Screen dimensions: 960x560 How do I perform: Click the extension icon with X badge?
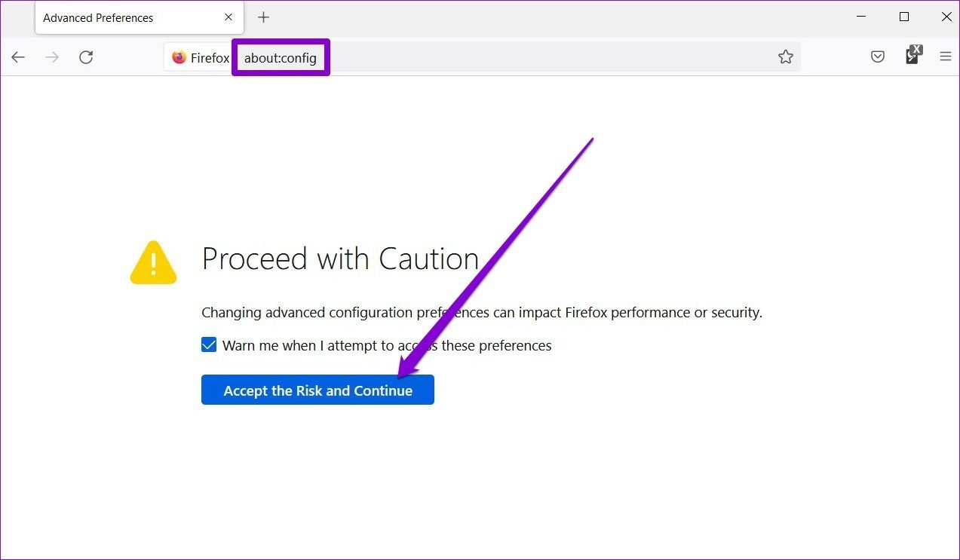913,55
